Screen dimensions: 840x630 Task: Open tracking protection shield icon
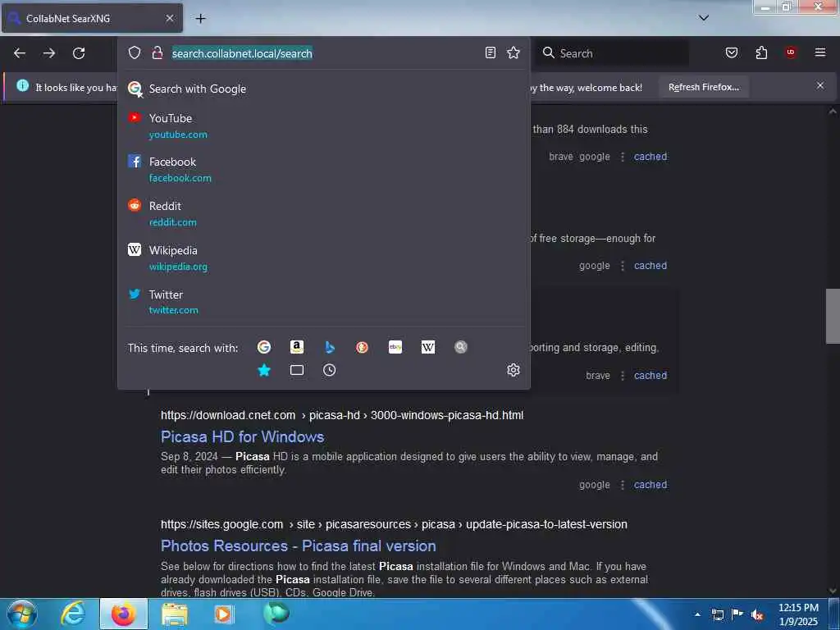(x=135, y=52)
